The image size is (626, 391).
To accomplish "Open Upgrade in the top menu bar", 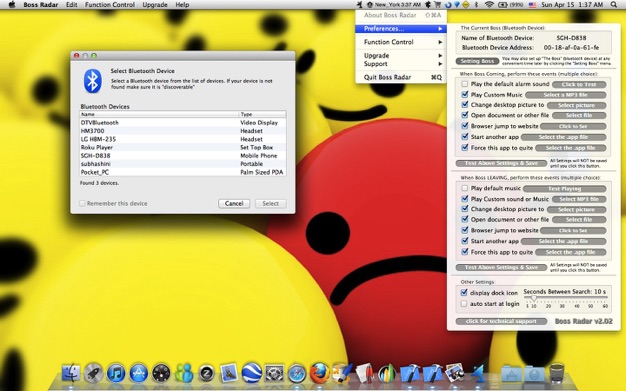I will pyautogui.click(x=155, y=5).
